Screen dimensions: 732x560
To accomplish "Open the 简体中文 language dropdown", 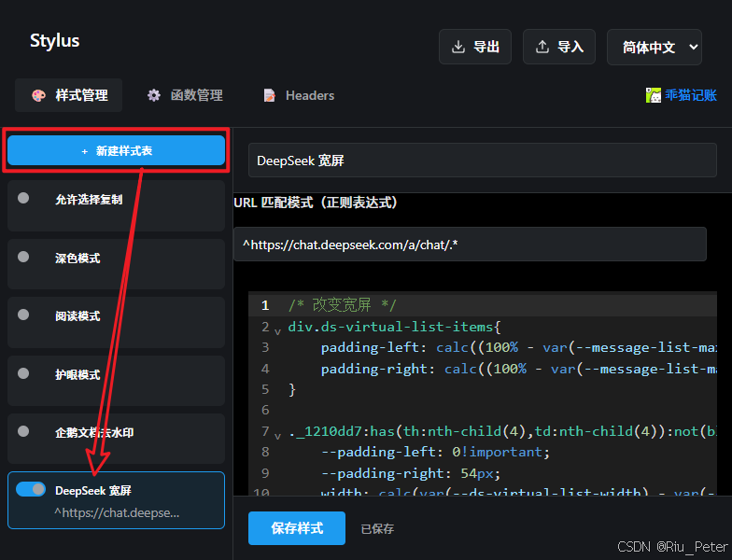I will [654, 47].
